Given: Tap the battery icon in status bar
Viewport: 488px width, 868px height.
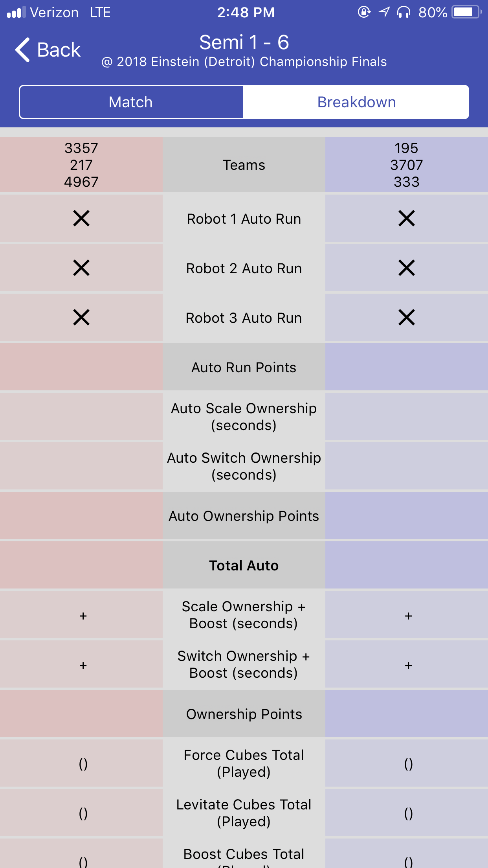Looking at the screenshot, I should click(466, 12).
